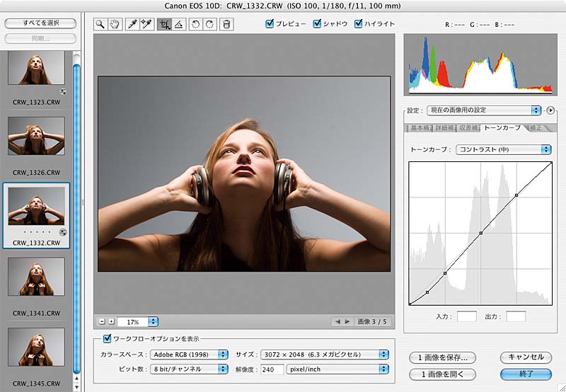Image resolution: width=566 pixels, height=392 pixels.
Task: Go to previous image arrow
Action: [x=337, y=321]
